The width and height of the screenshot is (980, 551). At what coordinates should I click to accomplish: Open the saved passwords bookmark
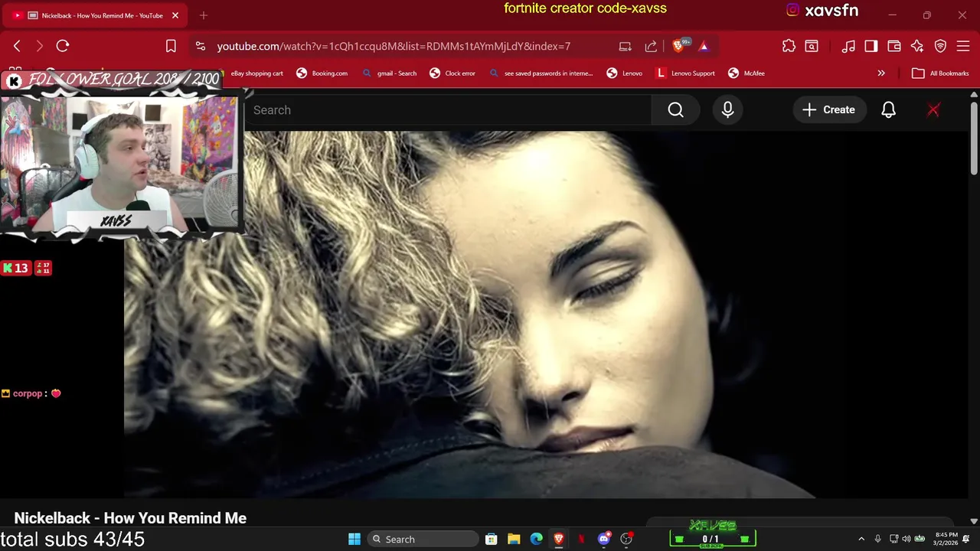pos(541,73)
